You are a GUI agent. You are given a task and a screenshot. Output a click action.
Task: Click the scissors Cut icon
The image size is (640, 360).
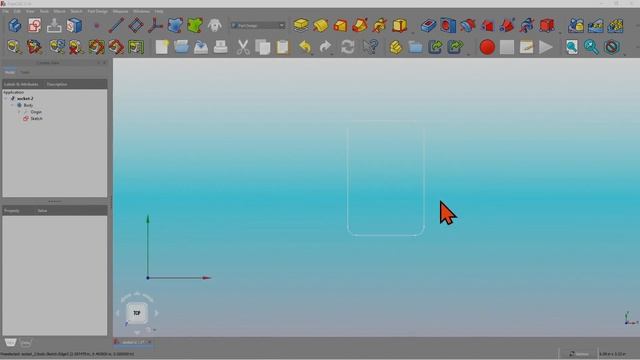tap(243, 47)
